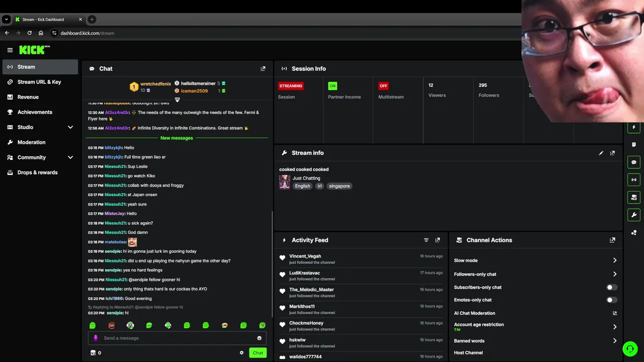Pop out the Chat panel
Image resolution: width=644 pixels, height=362 pixels.
pos(263,69)
